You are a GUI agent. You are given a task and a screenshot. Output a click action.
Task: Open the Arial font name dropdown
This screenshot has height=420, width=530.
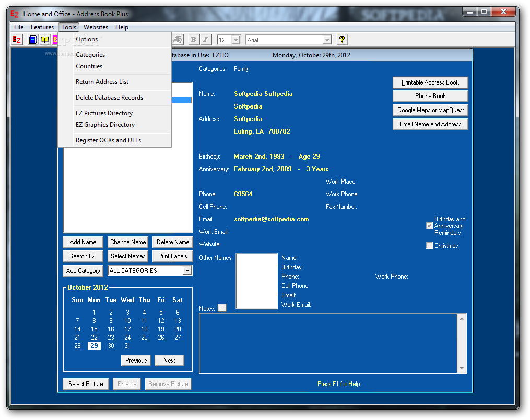pos(326,40)
